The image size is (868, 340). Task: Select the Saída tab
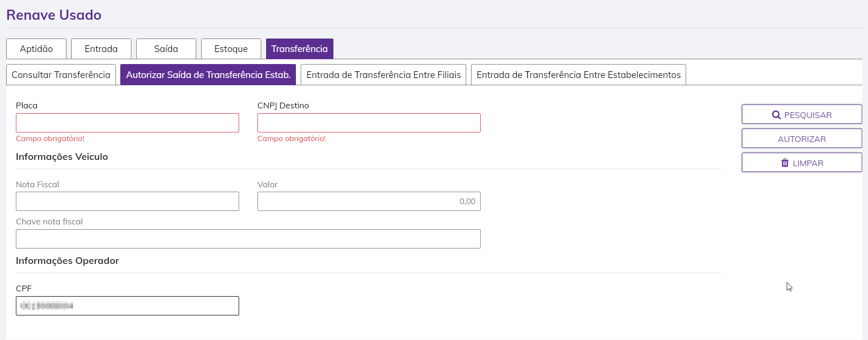tap(166, 49)
